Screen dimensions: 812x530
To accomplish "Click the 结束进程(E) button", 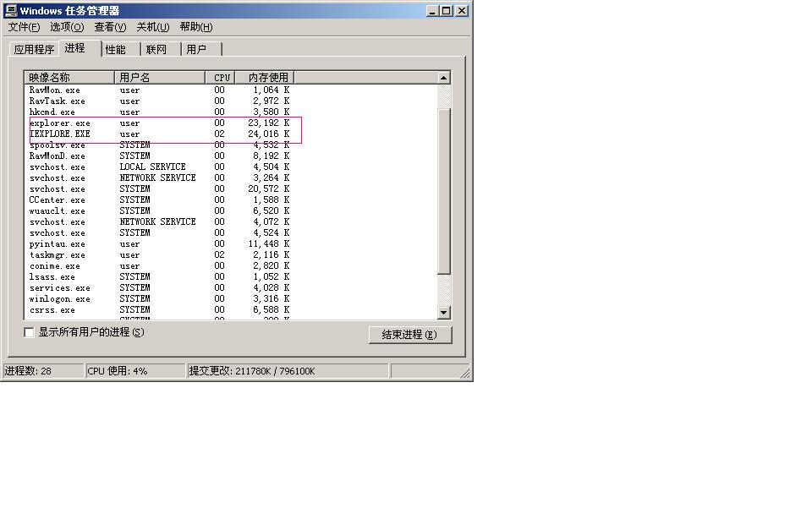I will tap(410, 335).
